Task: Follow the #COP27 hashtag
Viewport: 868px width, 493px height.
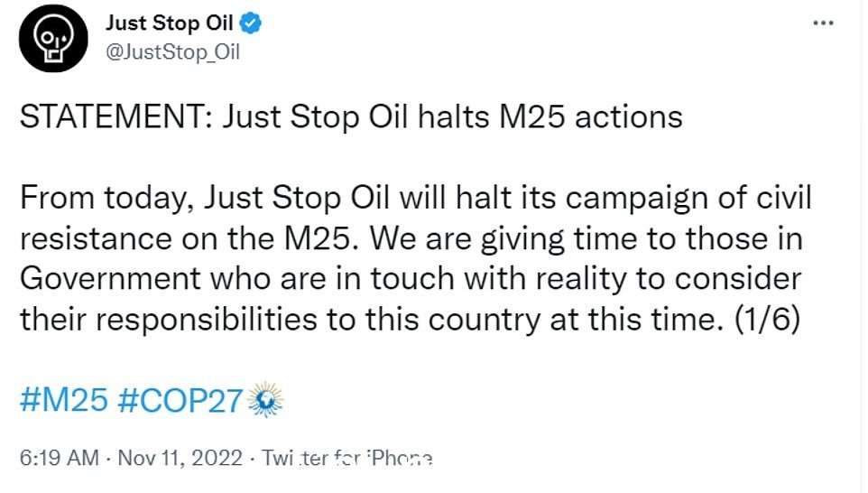Action: pos(180,400)
